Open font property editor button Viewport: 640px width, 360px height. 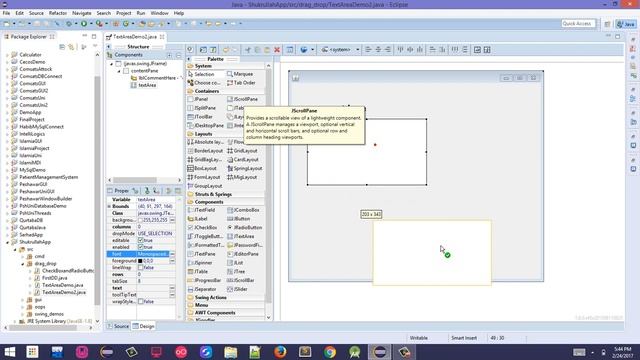pos(172,254)
